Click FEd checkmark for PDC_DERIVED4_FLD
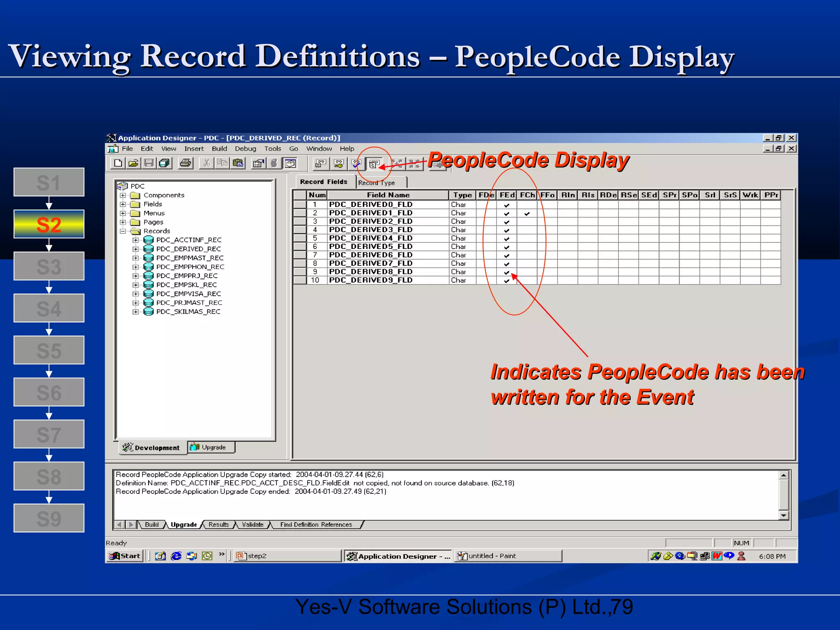 tap(507, 239)
